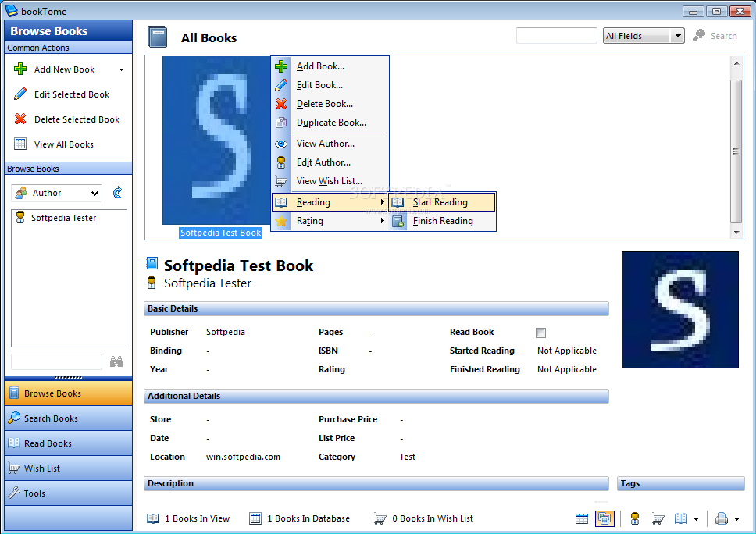Open the Author browse dropdown
Viewport: 756px width, 534px height.
[x=57, y=193]
